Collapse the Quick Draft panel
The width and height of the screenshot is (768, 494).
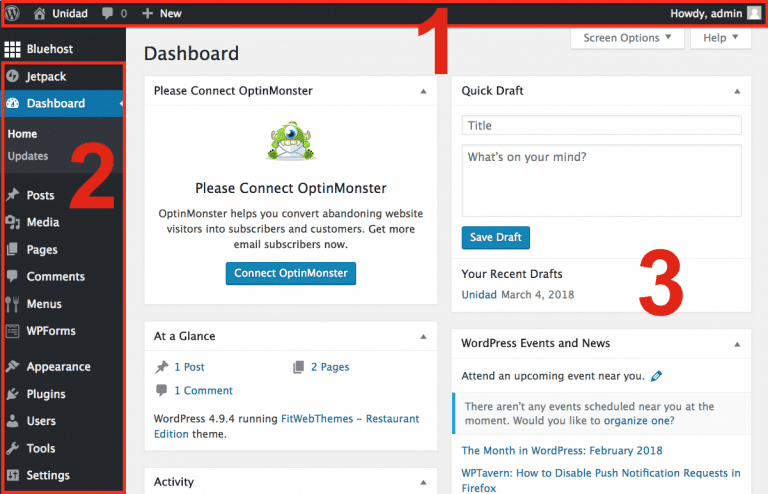pyautogui.click(x=737, y=91)
